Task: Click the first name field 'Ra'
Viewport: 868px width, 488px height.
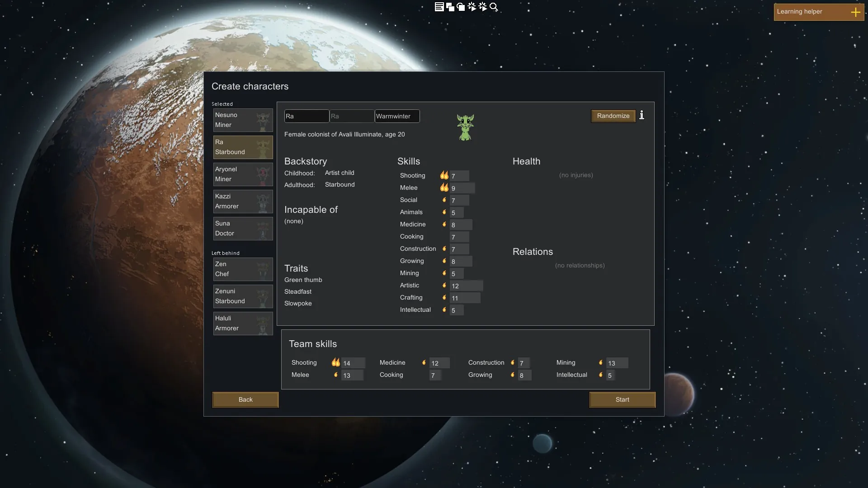Action: coord(306,116)
